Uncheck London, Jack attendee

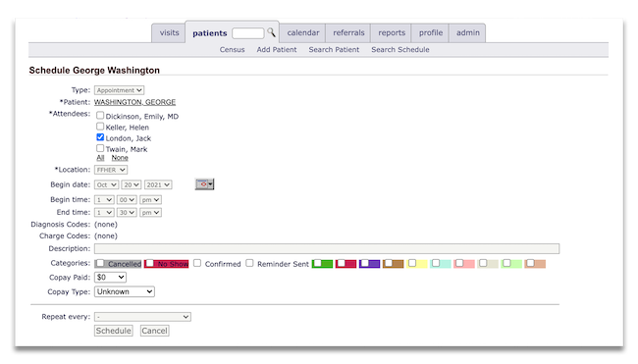click(x=100, y=137)
